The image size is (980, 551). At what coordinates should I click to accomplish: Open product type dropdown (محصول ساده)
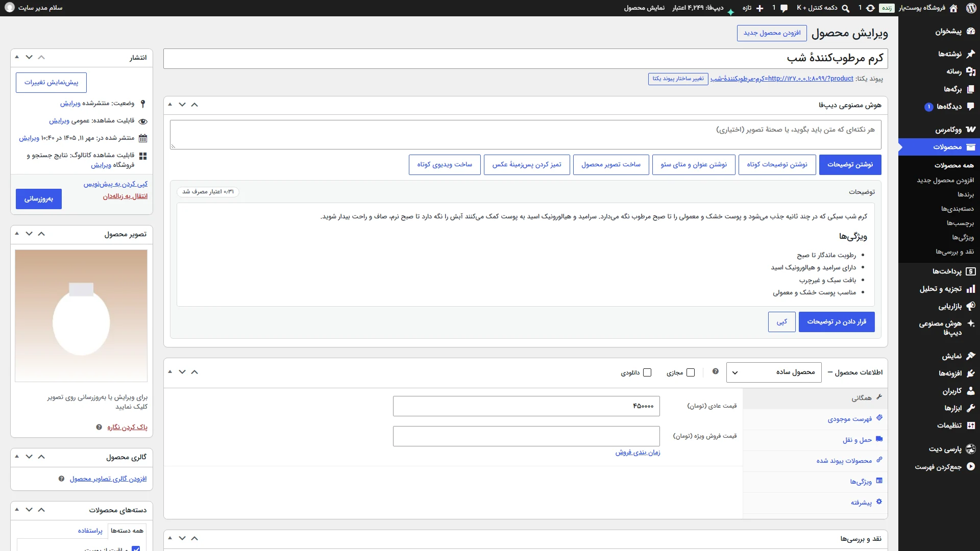[774, 372]
